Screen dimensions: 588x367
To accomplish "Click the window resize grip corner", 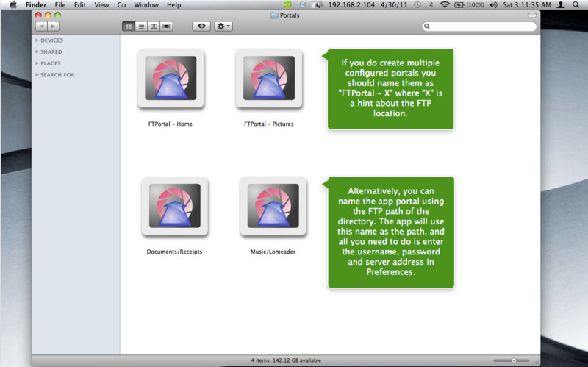I will (x=537, y=361).
